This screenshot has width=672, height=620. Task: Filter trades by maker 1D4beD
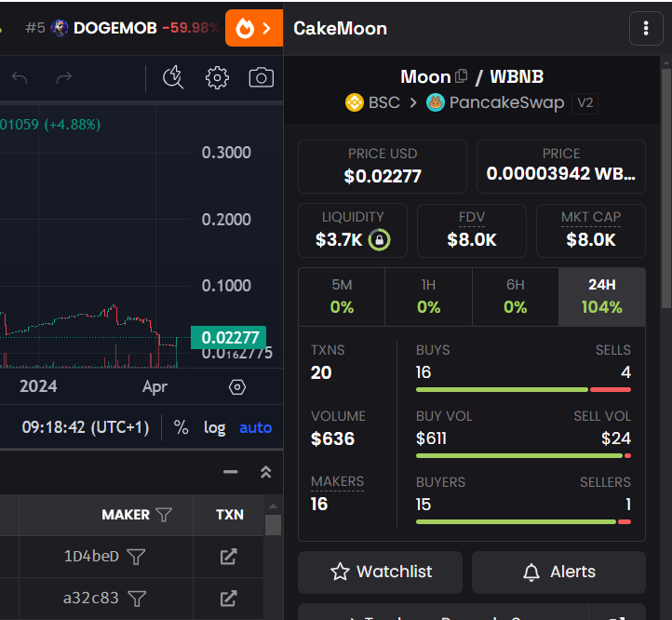136,557
